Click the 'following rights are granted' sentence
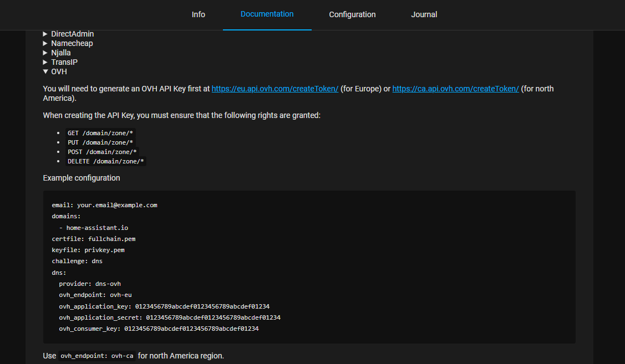The width and height of the screenshot is (625, 364). click(182, 115)
